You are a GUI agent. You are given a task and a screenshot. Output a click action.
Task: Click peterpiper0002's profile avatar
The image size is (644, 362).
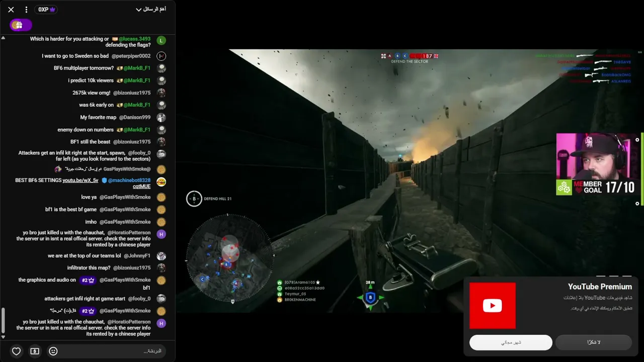[x=161, y=56]
